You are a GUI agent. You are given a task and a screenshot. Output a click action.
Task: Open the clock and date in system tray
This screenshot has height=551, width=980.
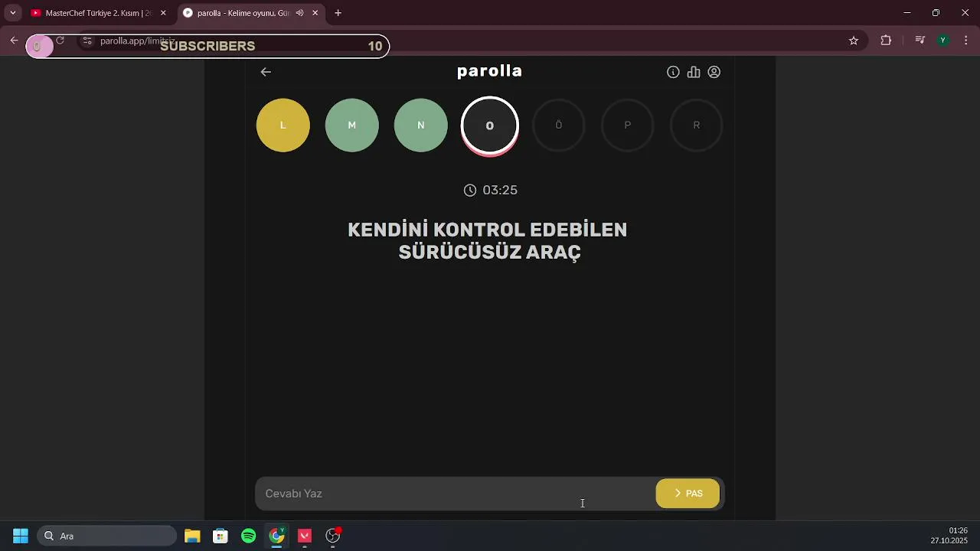pyautogui.click(x=949, y=536)
